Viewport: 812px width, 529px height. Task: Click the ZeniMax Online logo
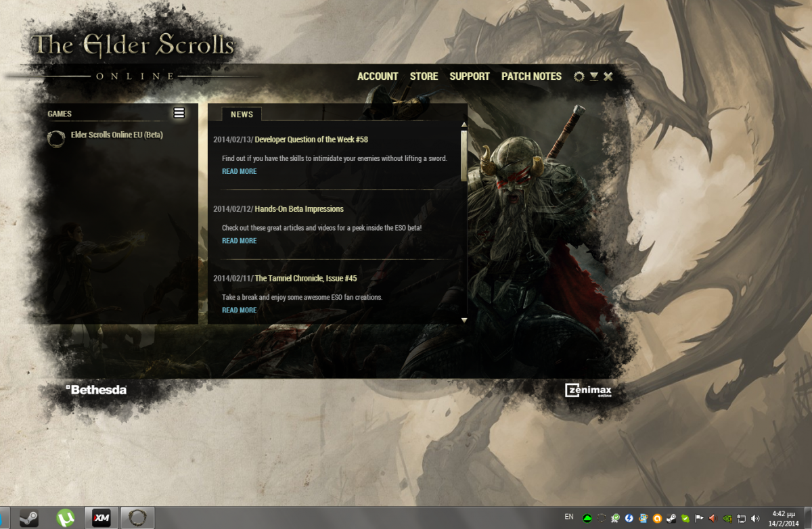point(589,391)
